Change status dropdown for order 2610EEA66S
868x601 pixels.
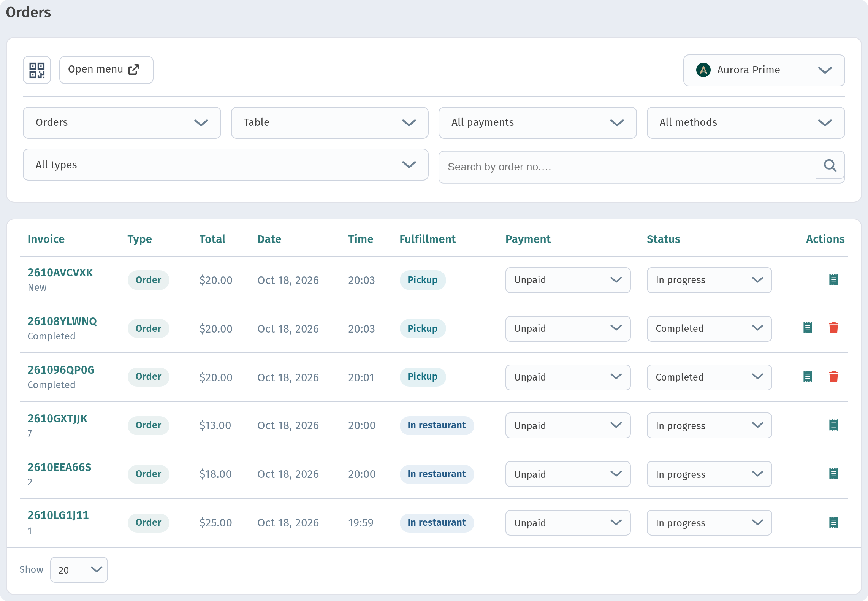pos(710,474)
